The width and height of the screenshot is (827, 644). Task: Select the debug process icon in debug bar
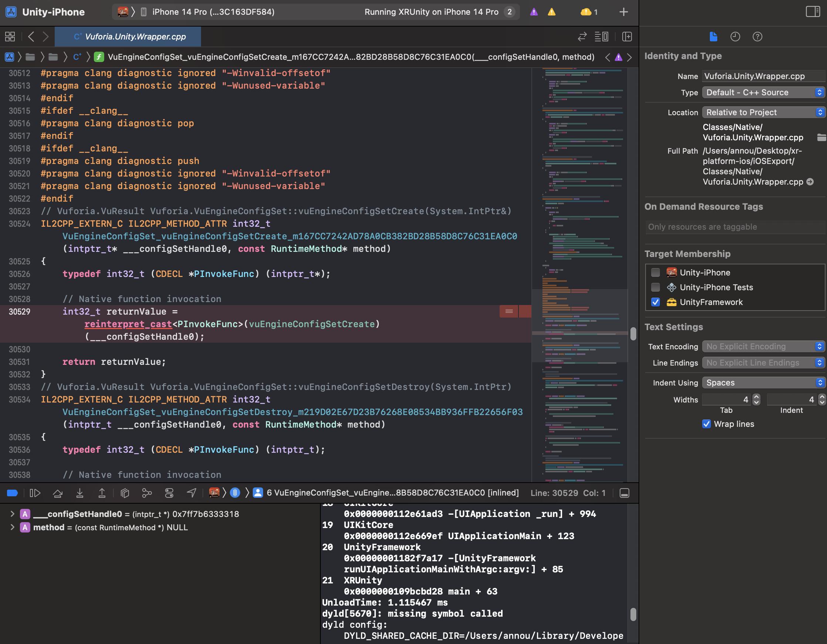click(x=214, y=493)
